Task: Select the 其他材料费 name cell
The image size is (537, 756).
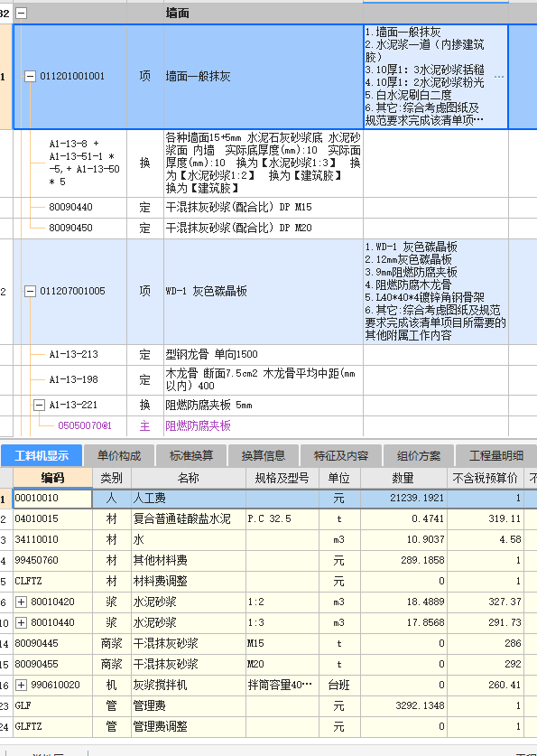Action: tap(189, 560)
